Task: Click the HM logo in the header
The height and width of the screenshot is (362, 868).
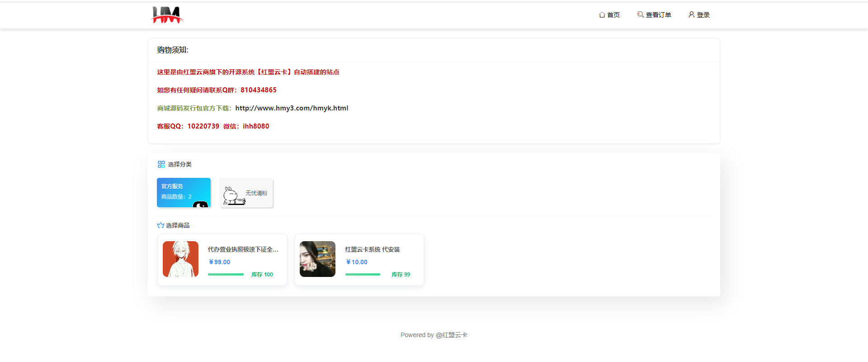Action: (167, 15)
